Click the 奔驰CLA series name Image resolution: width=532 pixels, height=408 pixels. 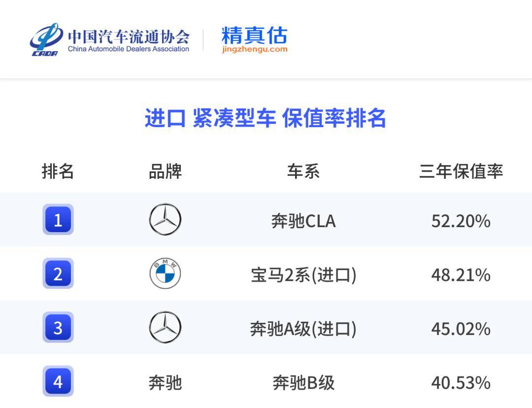tap(303, 221)
